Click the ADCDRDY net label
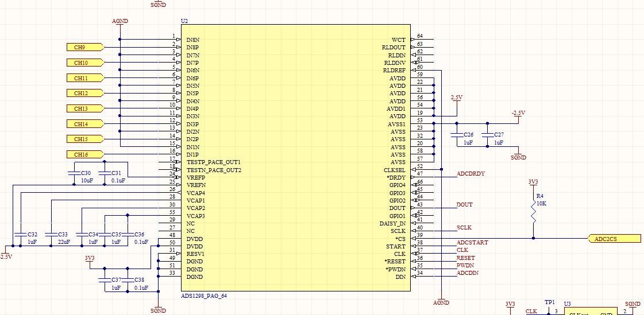644x315 pixels. [471, 174]
